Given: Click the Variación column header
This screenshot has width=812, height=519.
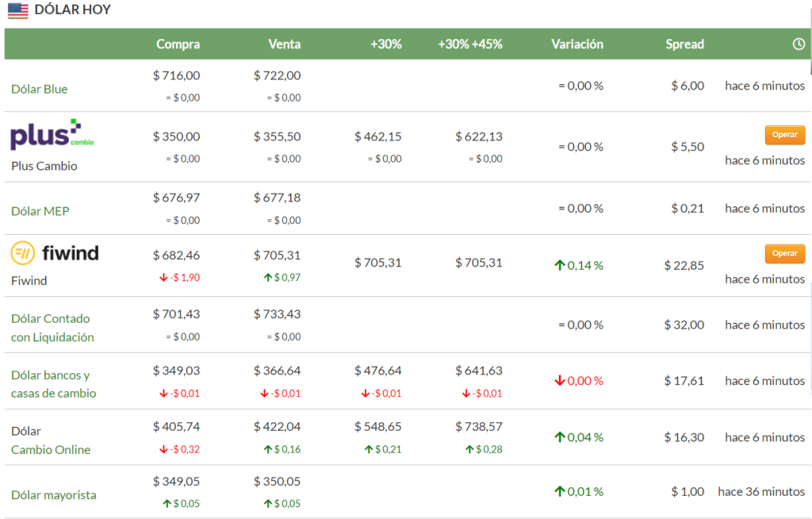Looking at the screenshot, I should [577, 44].
